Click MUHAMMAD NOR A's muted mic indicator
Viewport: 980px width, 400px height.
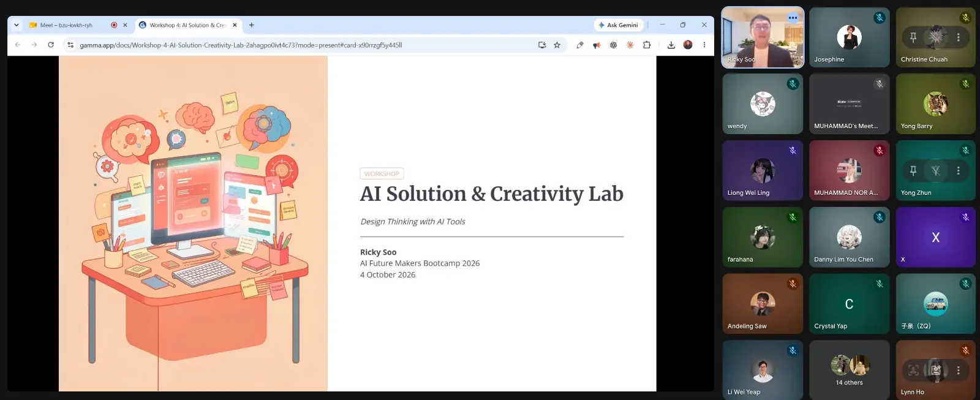coord(880,151)
